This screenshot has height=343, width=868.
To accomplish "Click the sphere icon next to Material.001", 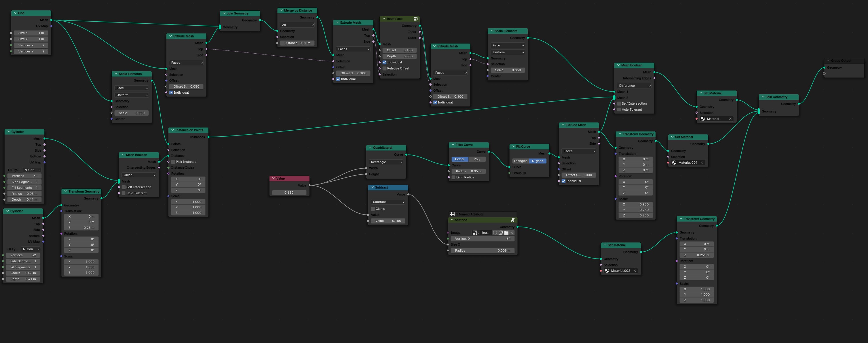I will [674, 163].
